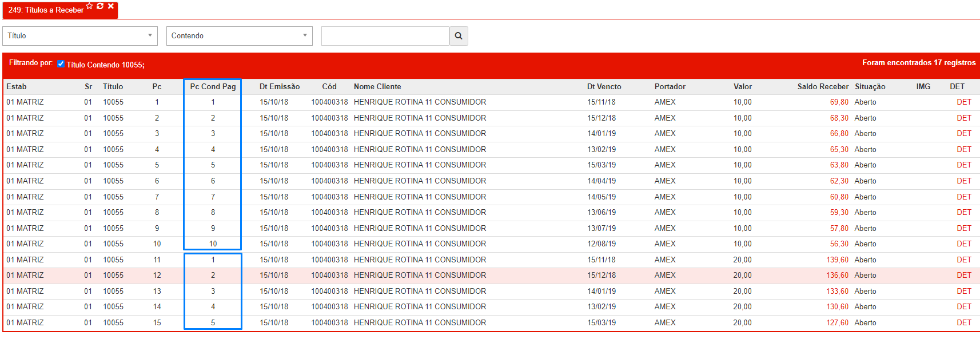Image resolution: width=980 pixels, height=339 pixels.
Task: Open DET link for row with saldo 69,80
Action: click(964, 102)
